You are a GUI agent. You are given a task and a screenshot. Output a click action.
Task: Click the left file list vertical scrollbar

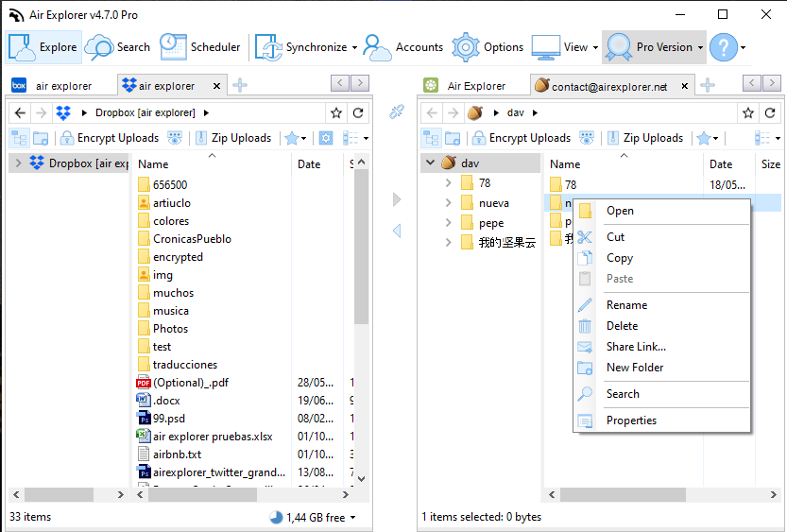click(361, 247)
